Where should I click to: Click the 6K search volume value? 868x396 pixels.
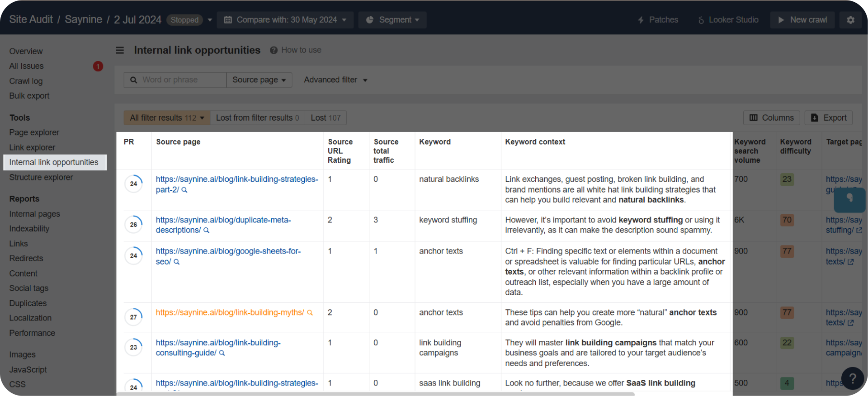(739, 220)
